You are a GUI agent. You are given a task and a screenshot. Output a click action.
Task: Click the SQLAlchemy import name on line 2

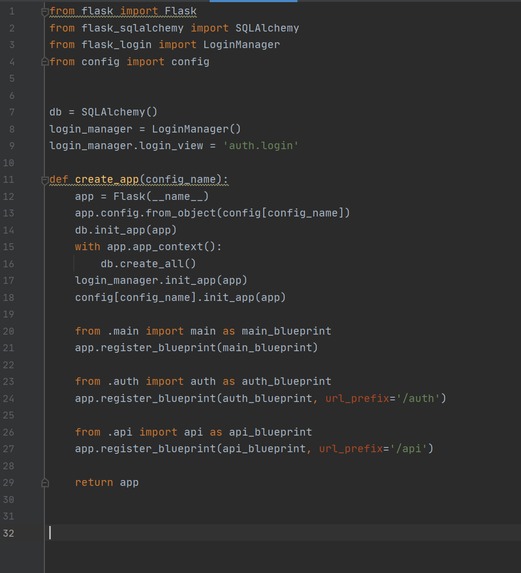[x=267, y=28]
